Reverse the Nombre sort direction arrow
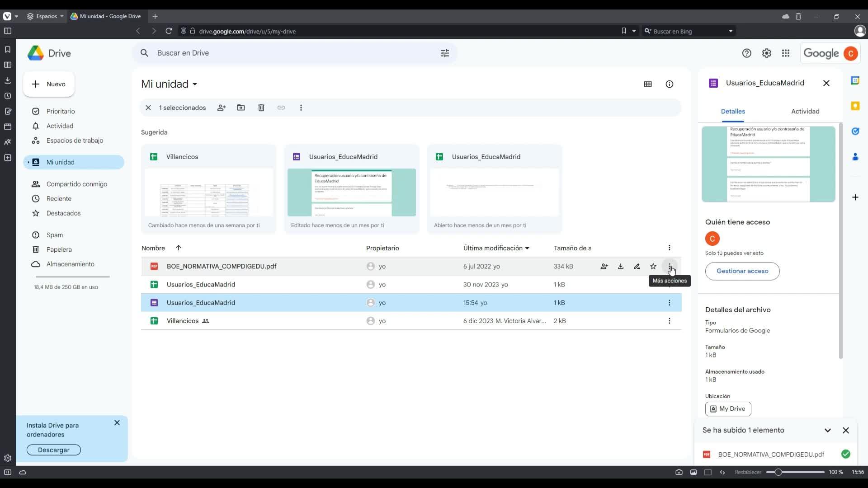Image resolution: width=868 pixels, height=488 pixels. coord(179,248)
